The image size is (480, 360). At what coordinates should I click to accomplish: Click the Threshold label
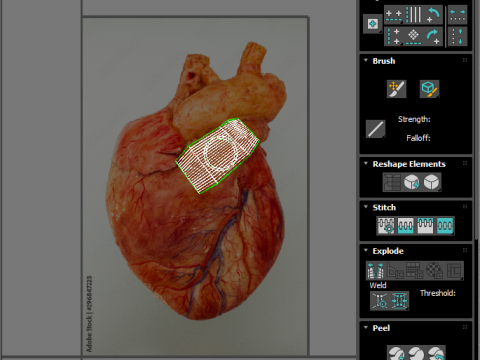pos(438,293)
